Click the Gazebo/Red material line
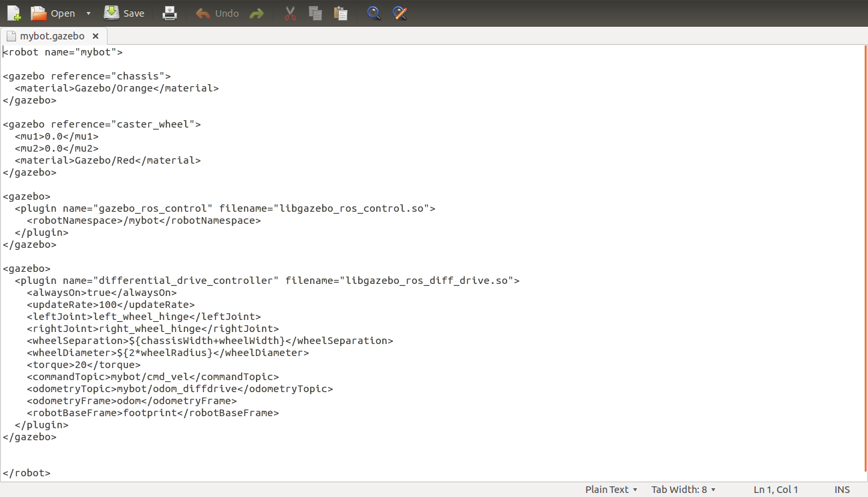Image resolution: width=868 pixels, height=497 pixels. [108, 160]
